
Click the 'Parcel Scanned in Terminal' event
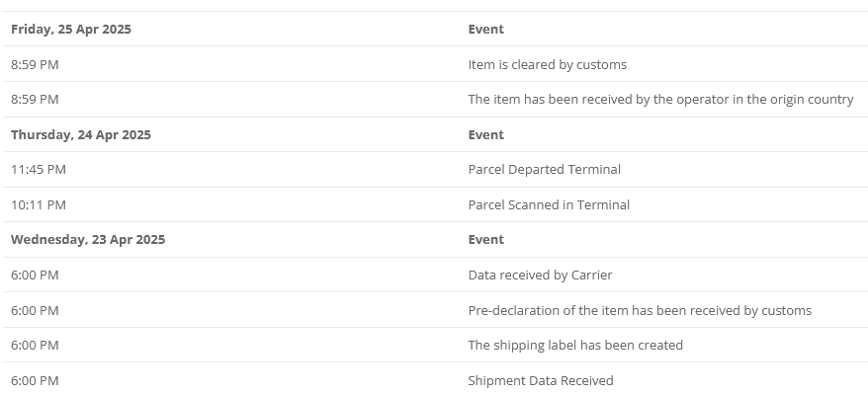point(549,204)
